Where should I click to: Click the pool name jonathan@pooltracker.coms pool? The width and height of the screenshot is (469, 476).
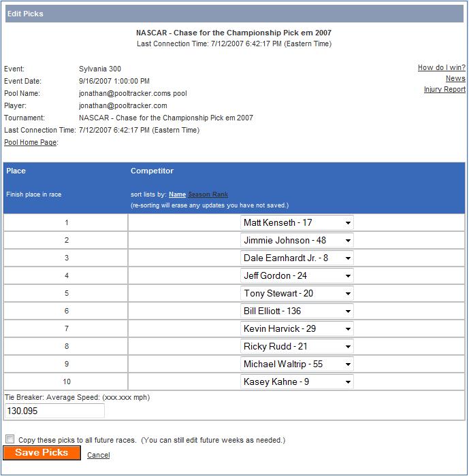tap(133, 93)
